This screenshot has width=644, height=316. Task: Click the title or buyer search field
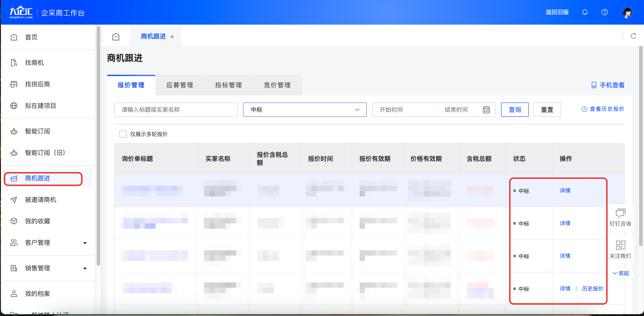coord(176,110)
